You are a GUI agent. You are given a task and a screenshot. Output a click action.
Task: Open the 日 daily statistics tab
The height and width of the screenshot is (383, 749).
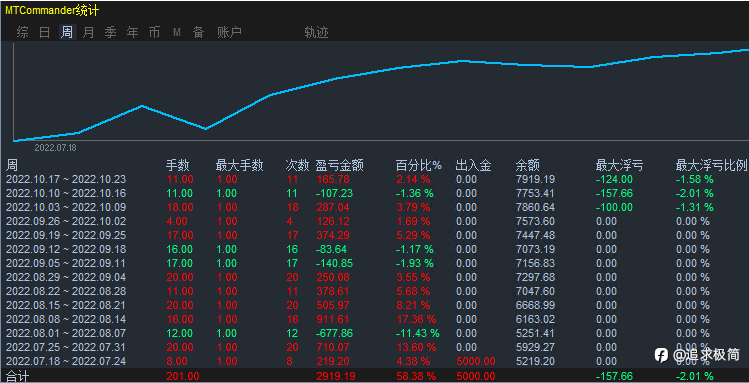tap(44, 32)
